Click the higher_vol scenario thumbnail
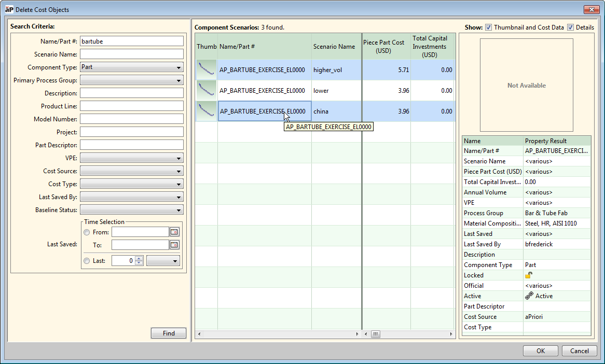This screenshot has width=605, height=364. pyautogui.click(x=206, y=70)
